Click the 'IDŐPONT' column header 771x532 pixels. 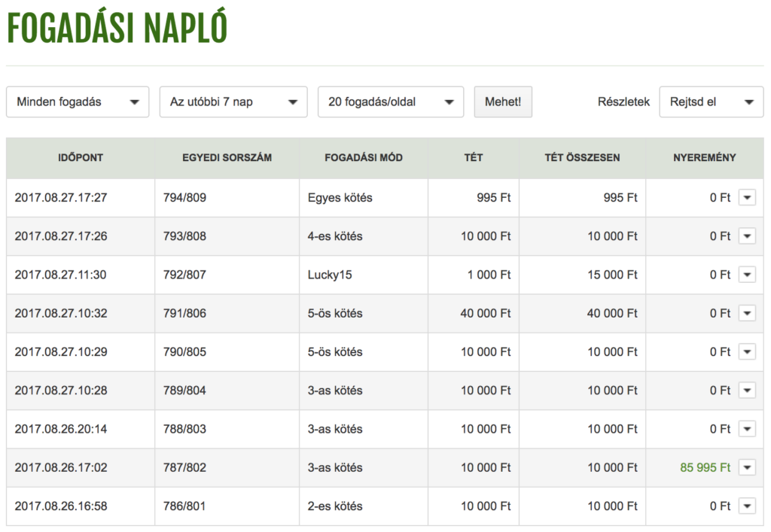pyautogui.click(x=81, y=158)
